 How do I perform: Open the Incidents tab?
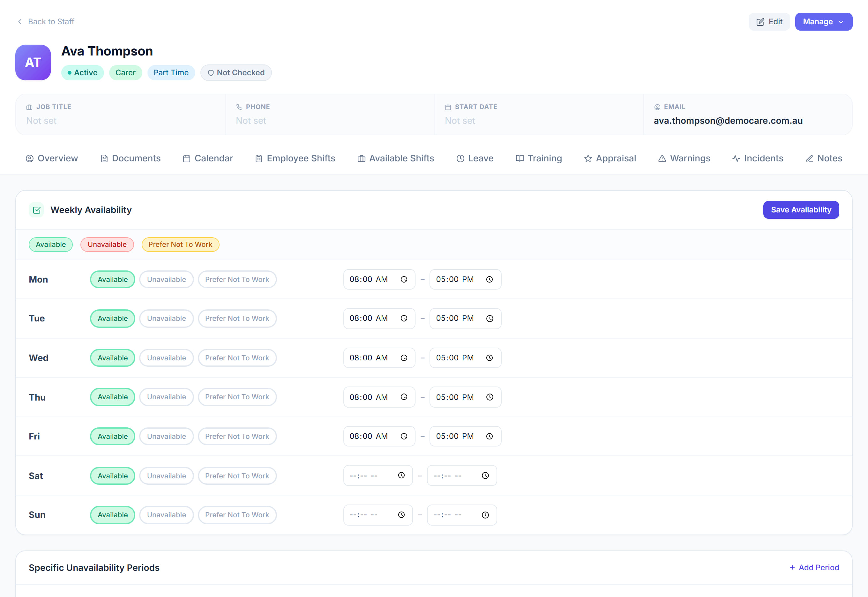click(758, 158)
